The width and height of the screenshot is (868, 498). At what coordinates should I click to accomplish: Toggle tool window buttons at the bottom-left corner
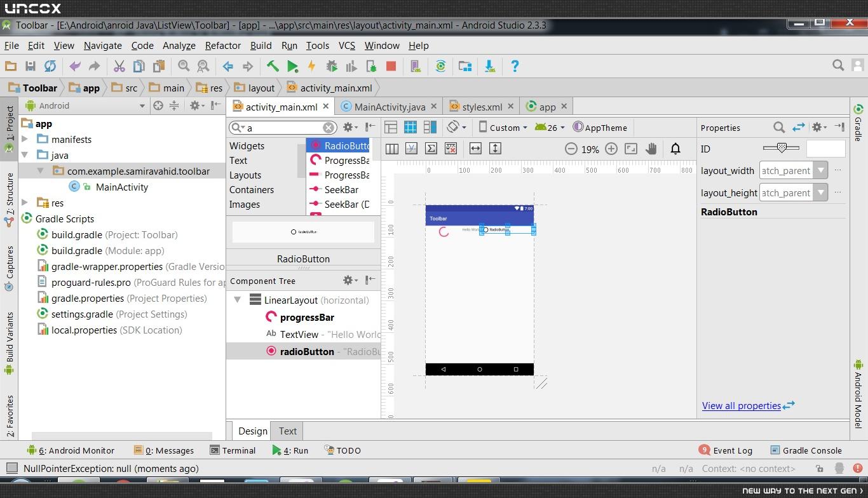(x=11, y=469)
